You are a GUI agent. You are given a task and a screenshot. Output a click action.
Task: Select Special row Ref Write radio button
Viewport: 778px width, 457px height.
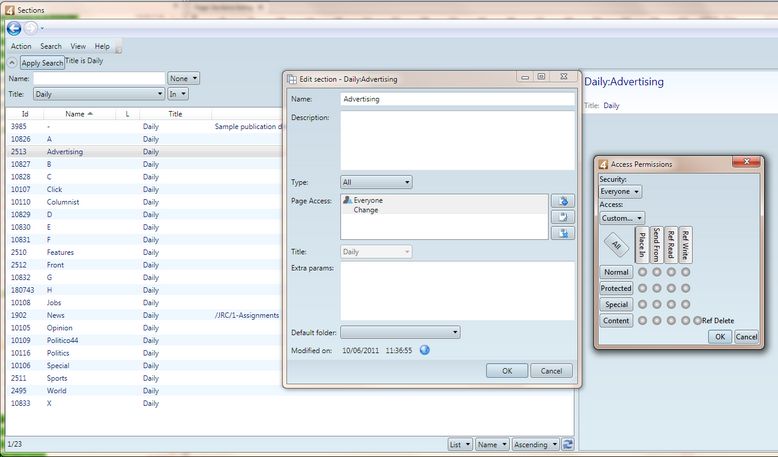(686, 304)
